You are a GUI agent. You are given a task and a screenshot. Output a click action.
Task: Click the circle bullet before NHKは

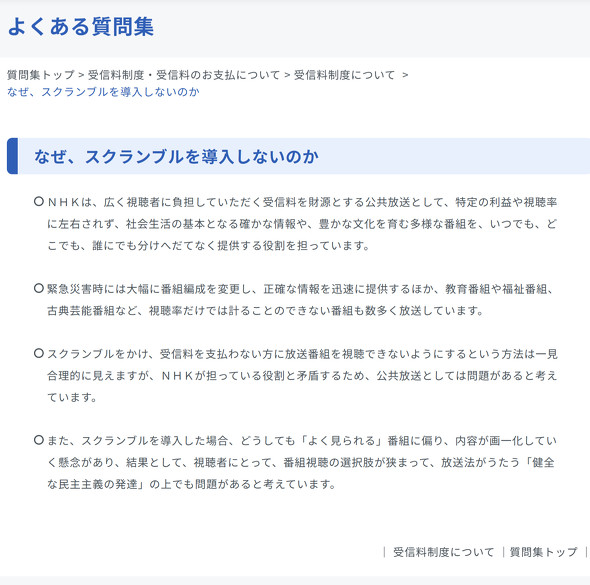click(x=39, y=201)
